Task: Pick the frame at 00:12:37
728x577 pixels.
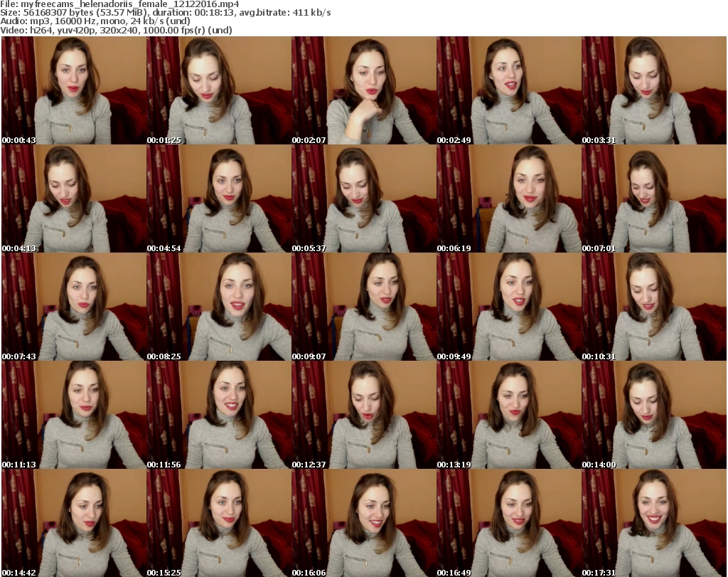Action: (x=364, y=415)
